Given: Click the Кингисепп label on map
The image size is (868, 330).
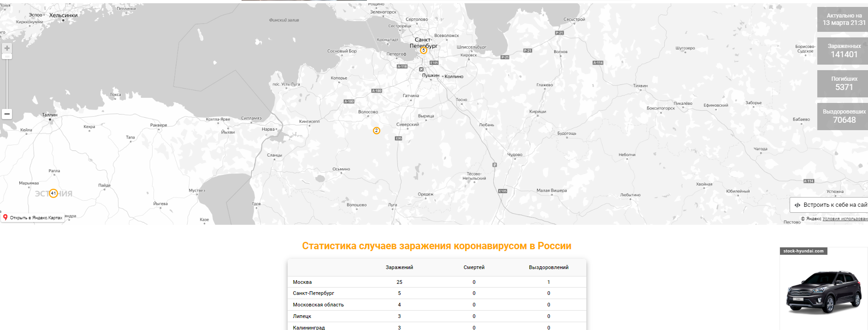Looking at the screenshot, I should point(309,121).
